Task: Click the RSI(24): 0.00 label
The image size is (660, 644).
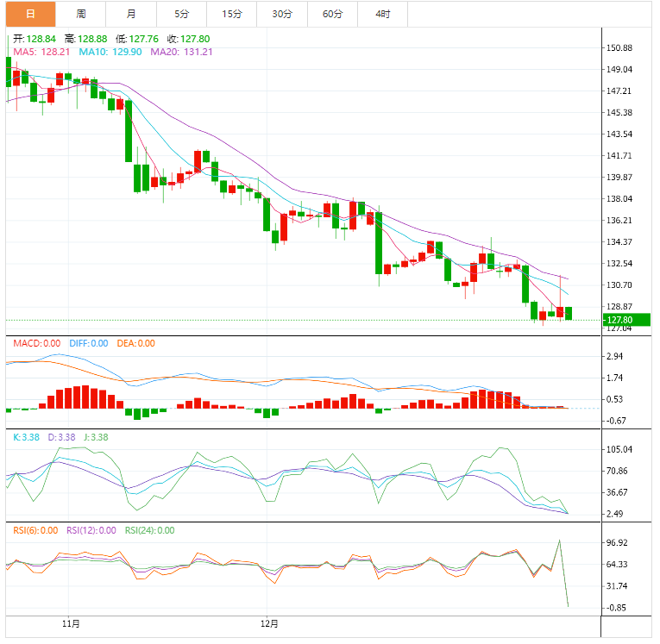Action: click(149, 530)
